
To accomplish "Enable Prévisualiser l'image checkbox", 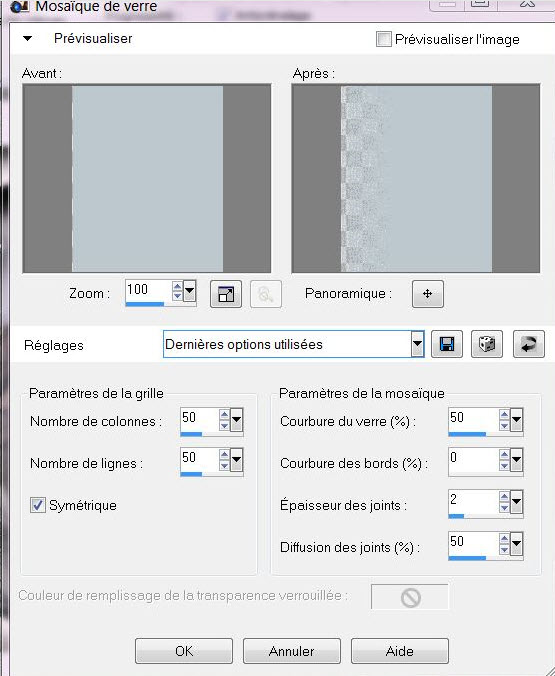I will 383,39.
